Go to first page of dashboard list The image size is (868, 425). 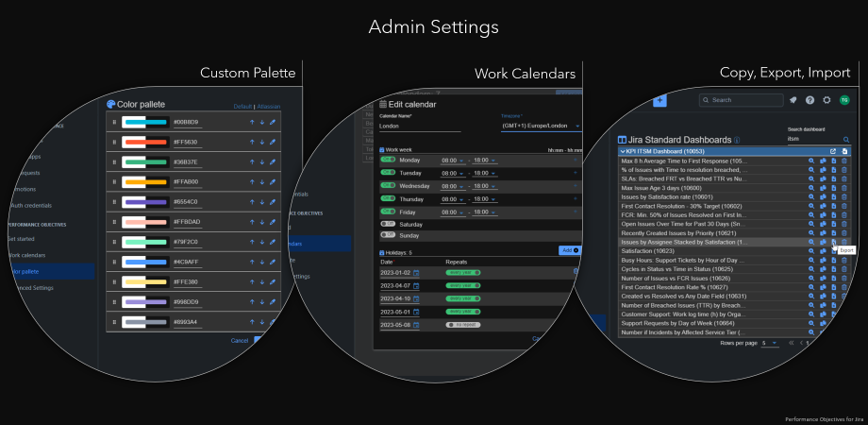tap(792, 343)
